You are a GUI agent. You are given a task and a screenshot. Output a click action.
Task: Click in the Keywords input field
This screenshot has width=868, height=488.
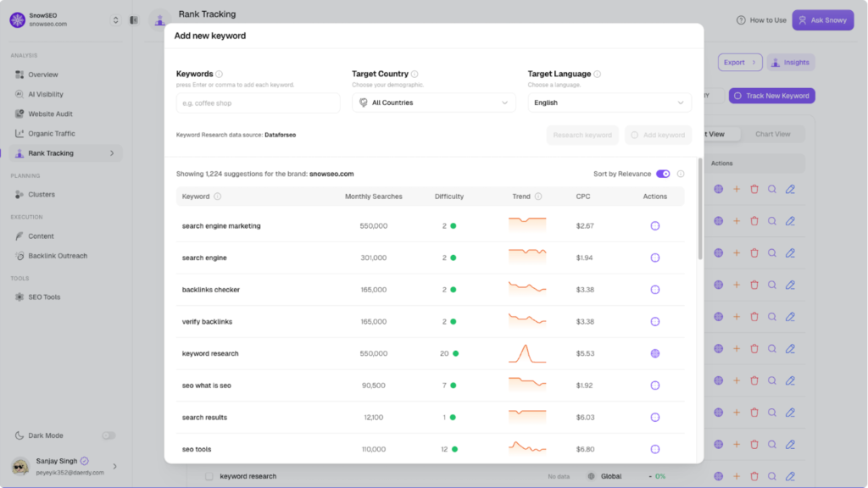[x=258, y=103]
